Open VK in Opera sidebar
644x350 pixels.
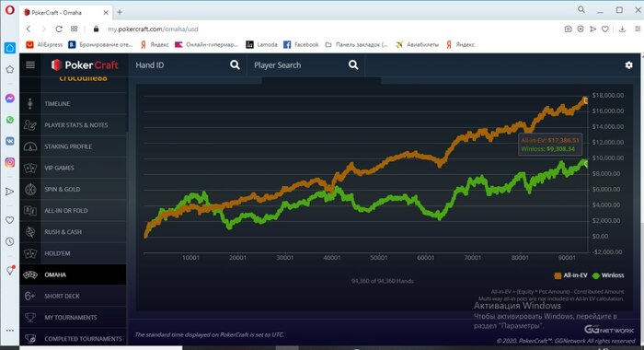point(10,141)
